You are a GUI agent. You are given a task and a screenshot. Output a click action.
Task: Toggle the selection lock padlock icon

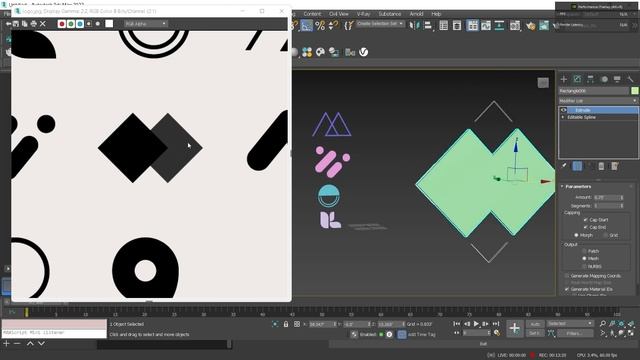(286, 324)
